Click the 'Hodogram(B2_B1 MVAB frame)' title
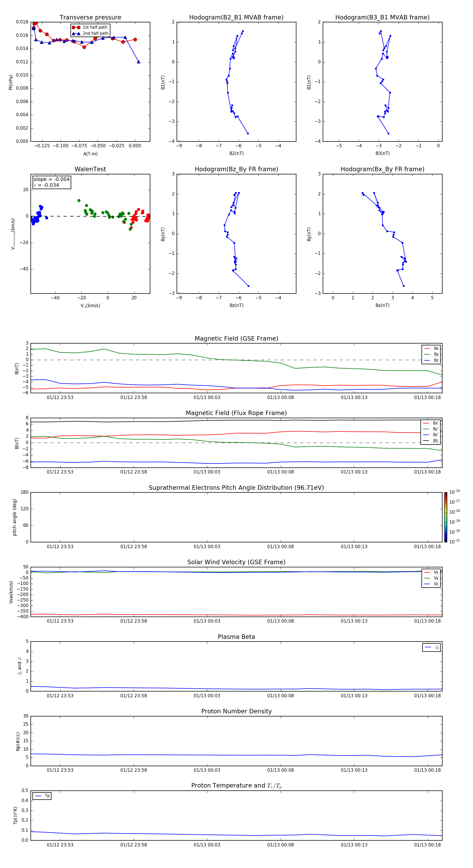The height and width of the screenshot is (868, 473). (236, 18)
